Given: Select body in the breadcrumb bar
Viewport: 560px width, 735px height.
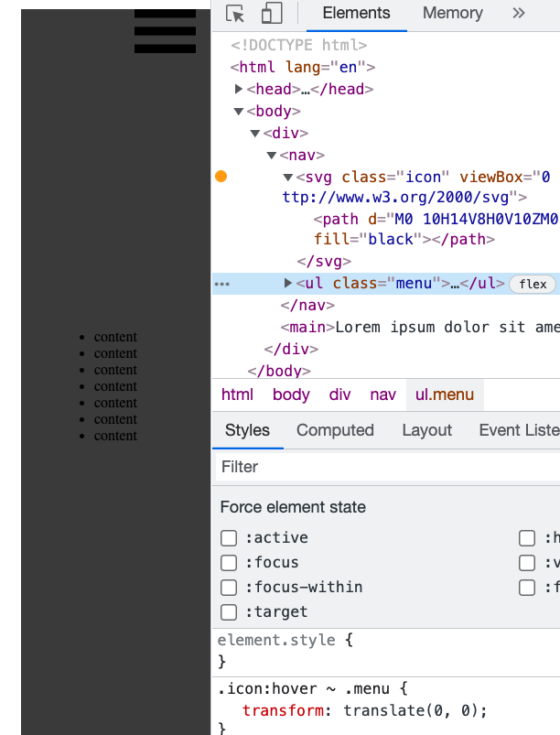Looking at the screenshot, I should pos(291,395).
